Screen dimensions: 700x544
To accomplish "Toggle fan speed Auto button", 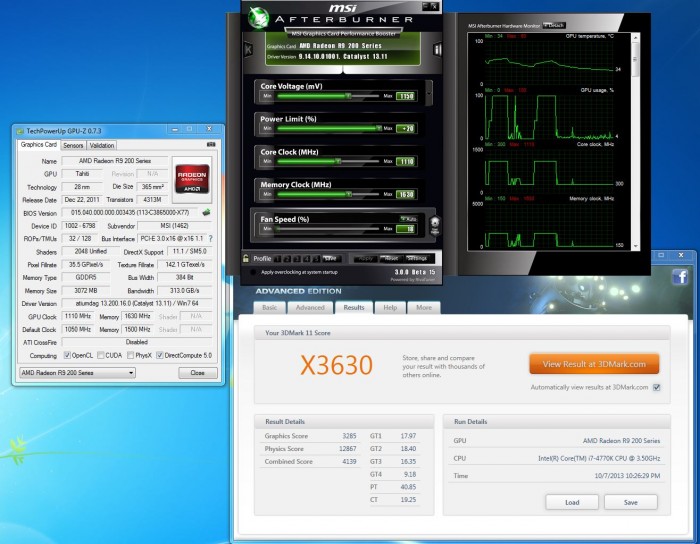I will (409, 218).
